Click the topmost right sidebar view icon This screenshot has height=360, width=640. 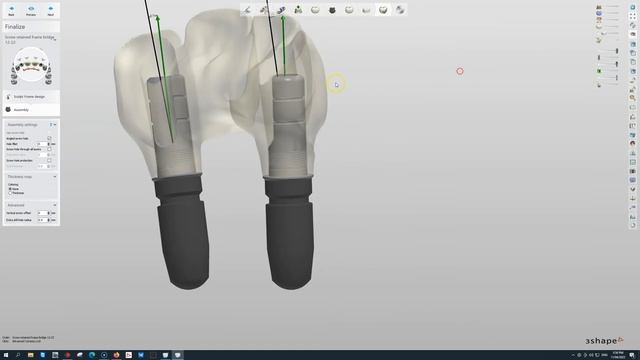tap(633, 7)
